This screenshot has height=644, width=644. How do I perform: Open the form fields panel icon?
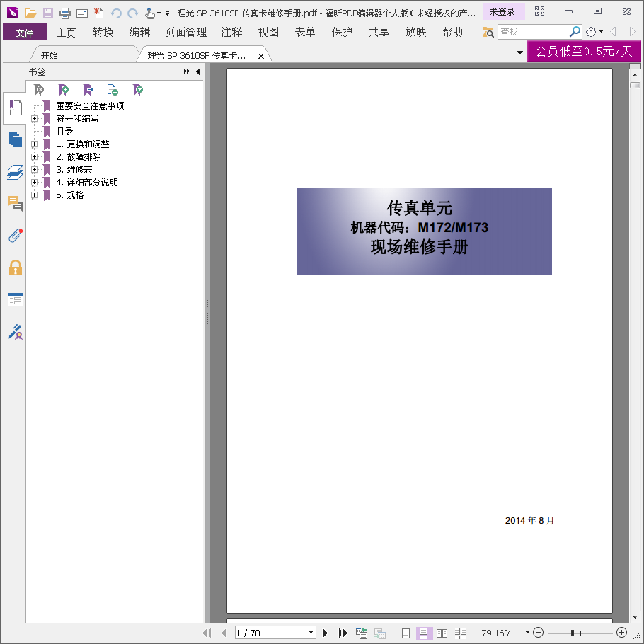(15, 299)
